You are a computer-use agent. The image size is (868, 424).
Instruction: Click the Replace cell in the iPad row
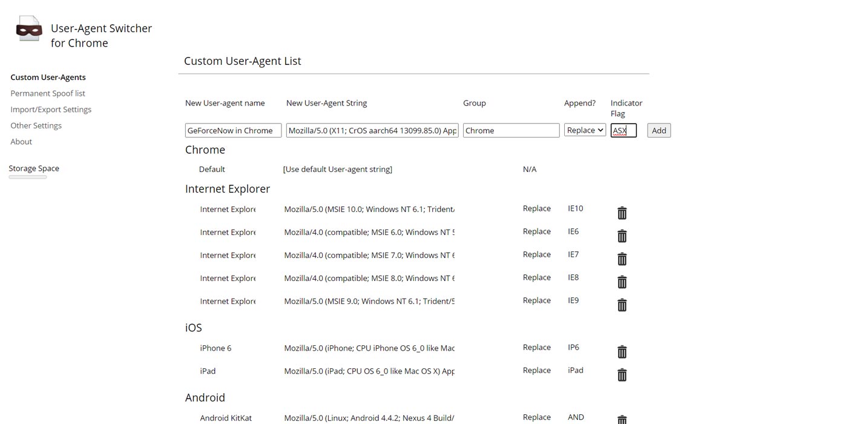537,370
